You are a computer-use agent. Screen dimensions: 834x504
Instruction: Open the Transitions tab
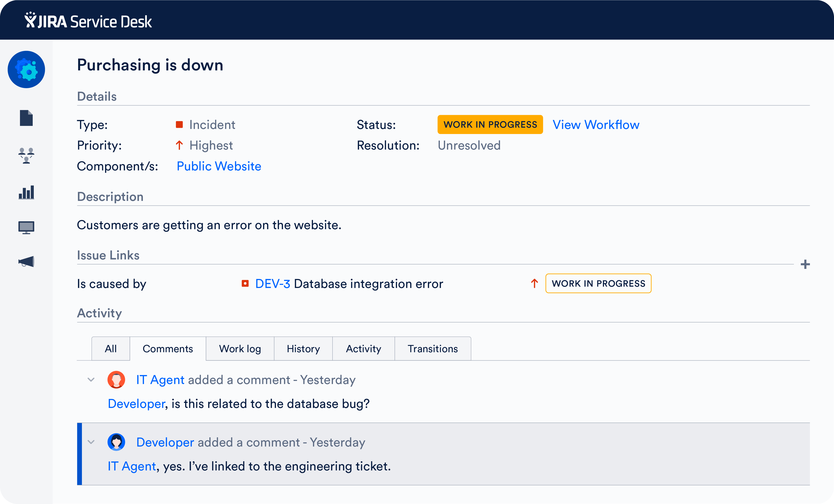click(x=432, y=349)
